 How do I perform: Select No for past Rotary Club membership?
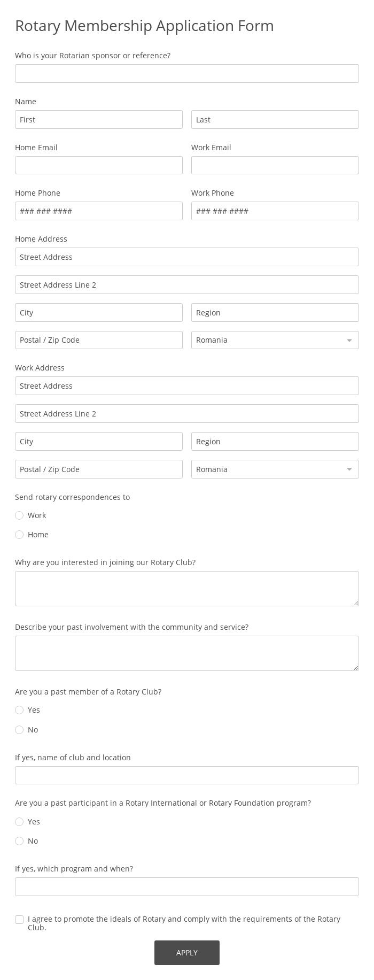[x=19, y=730]
